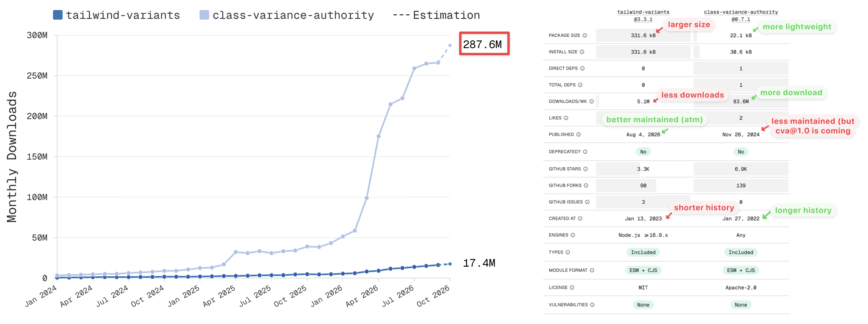Click the 287.6M highlighted estimate label
This screenshot has height=324, width=868.
[484, 44]
